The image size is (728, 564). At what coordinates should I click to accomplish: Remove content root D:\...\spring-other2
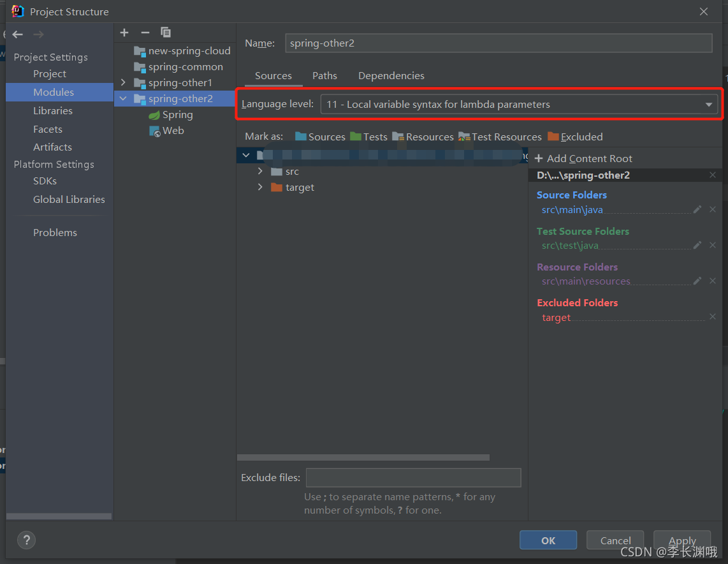(x=713, y=175)
